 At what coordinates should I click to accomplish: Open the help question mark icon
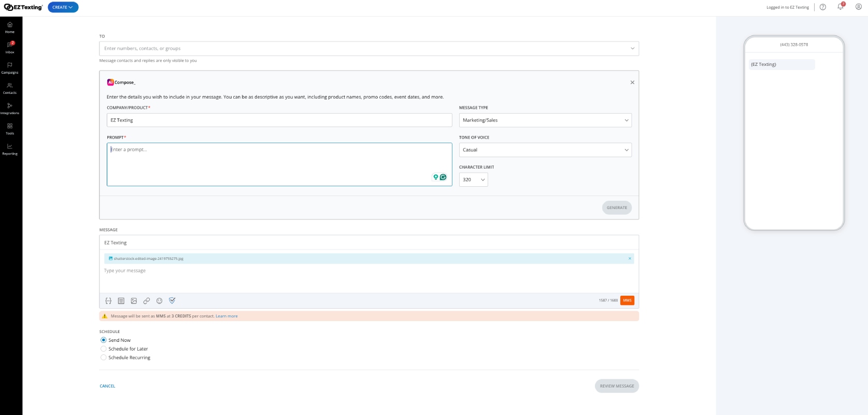click(823, 7)
